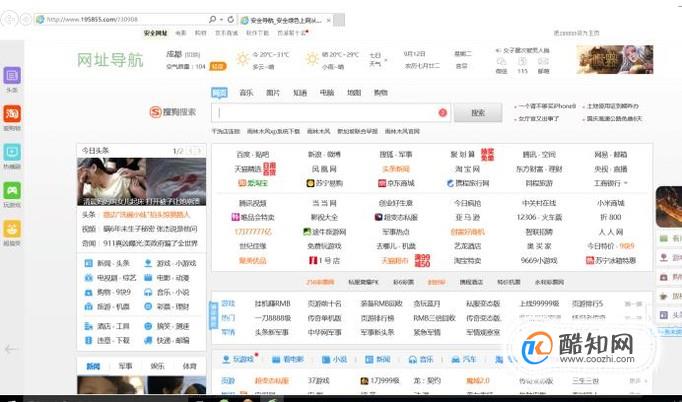Click the 搜索 search button
The width and height of the screenshot is (682, 402).
[478, 113]
